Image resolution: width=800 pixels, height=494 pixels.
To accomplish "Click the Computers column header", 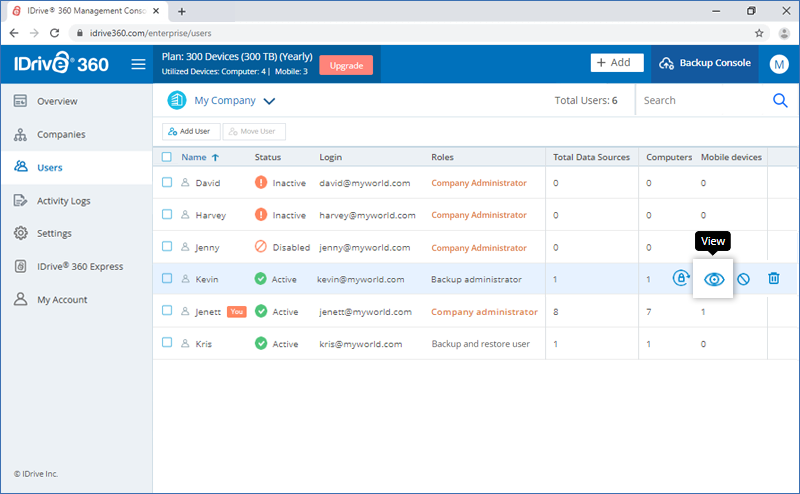I will coord(669,157).
